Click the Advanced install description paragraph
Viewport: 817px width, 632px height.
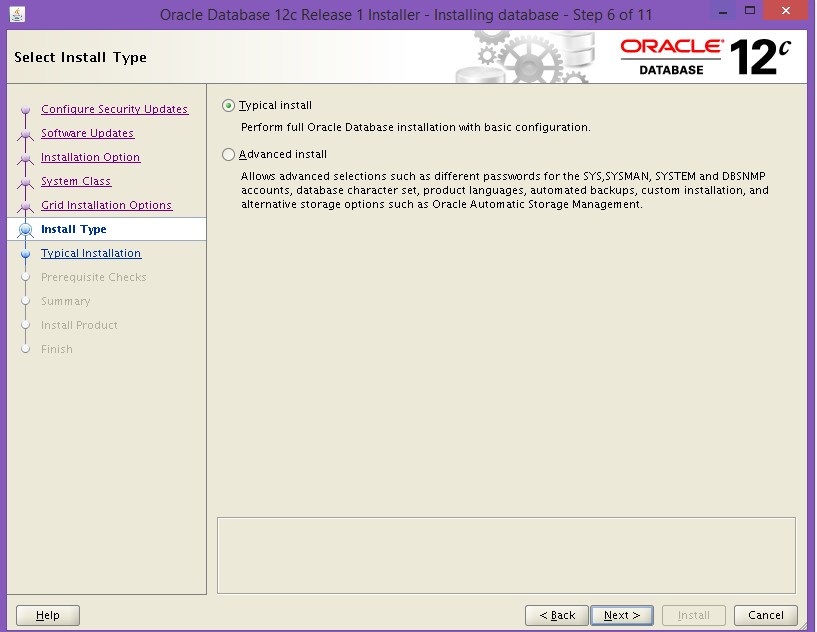pos(504,190)
